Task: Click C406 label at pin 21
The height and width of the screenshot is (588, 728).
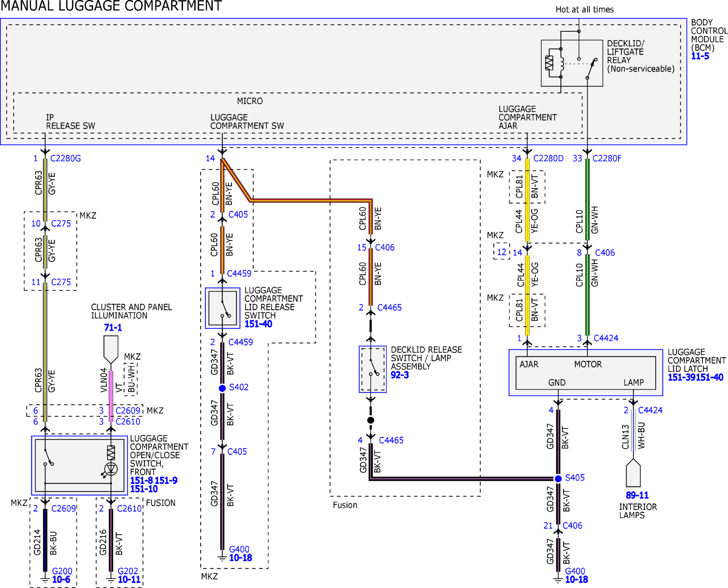Action: point(572,525)
